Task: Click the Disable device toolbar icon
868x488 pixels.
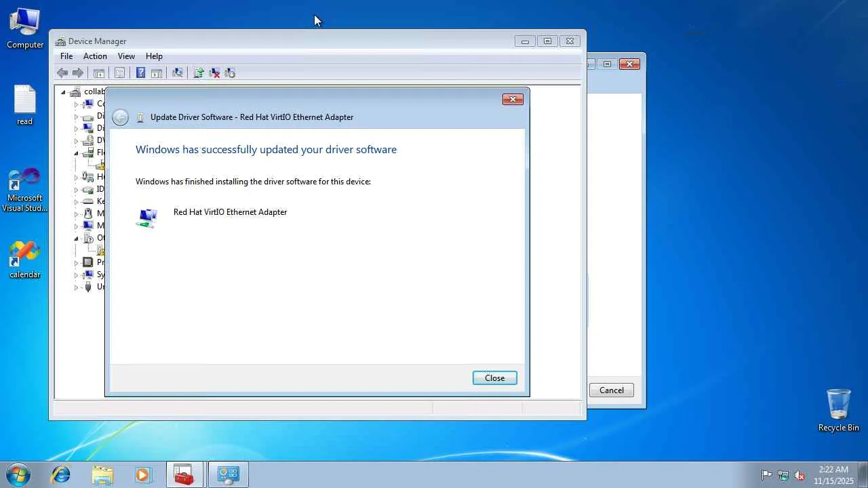Action: pos(230,73)
